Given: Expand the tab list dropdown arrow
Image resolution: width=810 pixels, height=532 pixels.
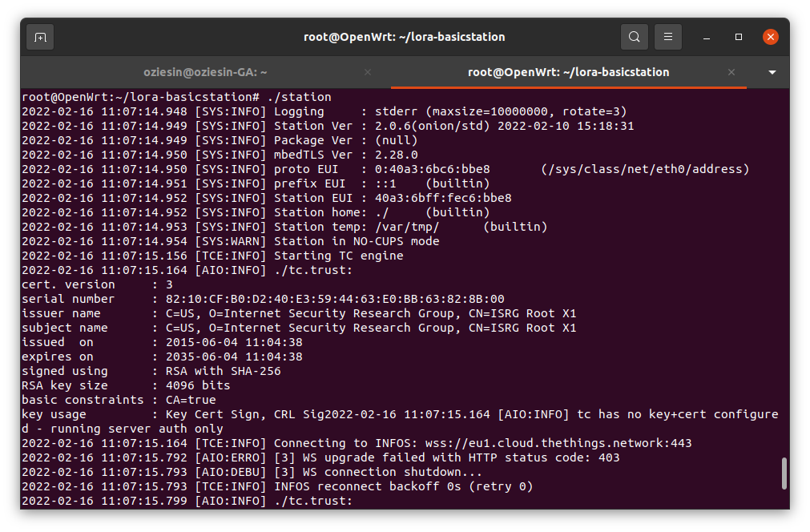Looking at the screenshot, I should click(772, 72).
